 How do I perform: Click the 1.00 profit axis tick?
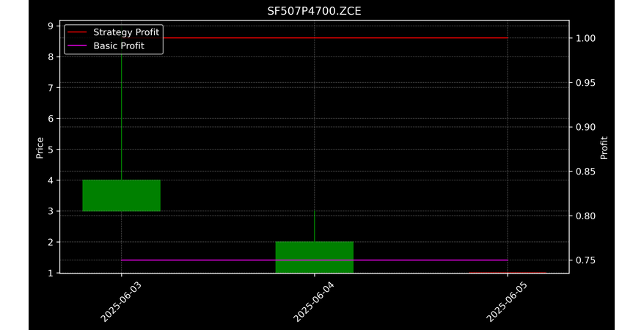tap(585, 38)
